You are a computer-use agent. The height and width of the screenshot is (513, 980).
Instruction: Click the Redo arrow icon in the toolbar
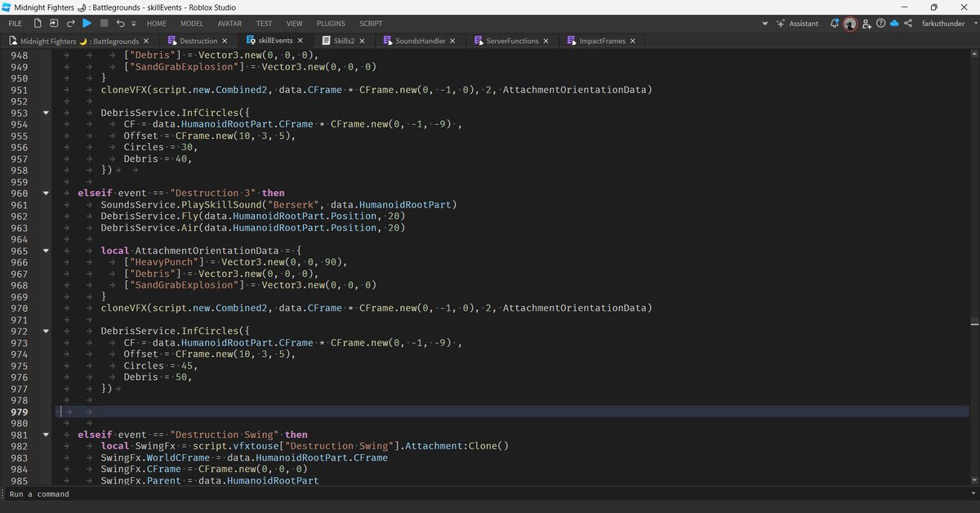(x=70, y=24)
